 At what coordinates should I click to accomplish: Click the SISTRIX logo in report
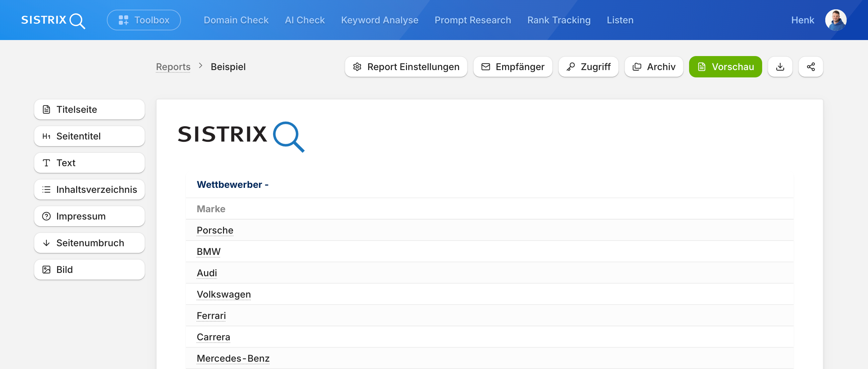point(241,136)
